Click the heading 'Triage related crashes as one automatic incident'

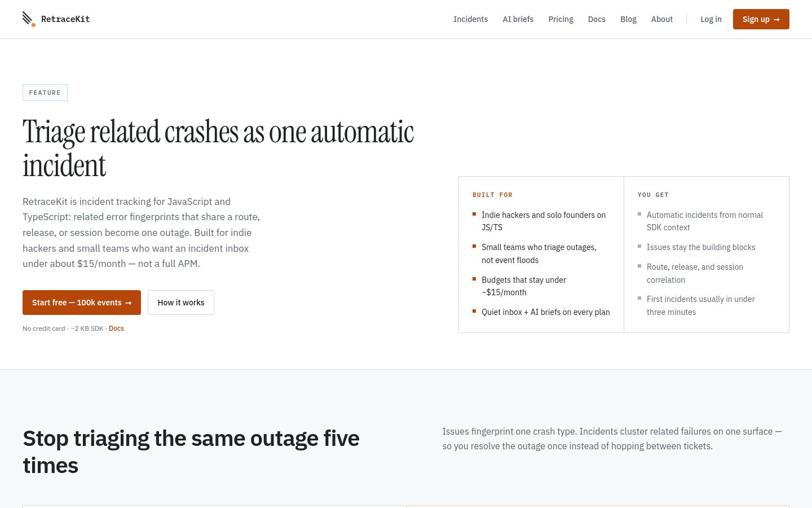point(218,148)
